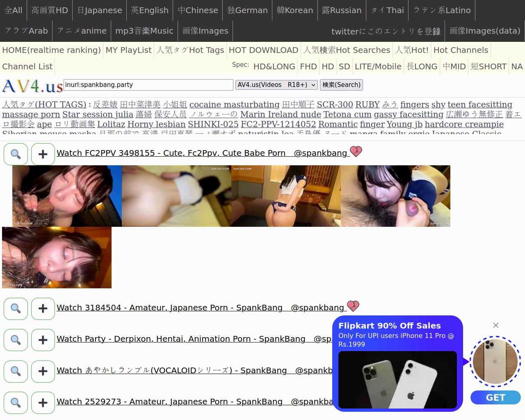Click the SCR-300 hot tag
The width and height of the screenshot is (525, 420).
tap(335, 105)
